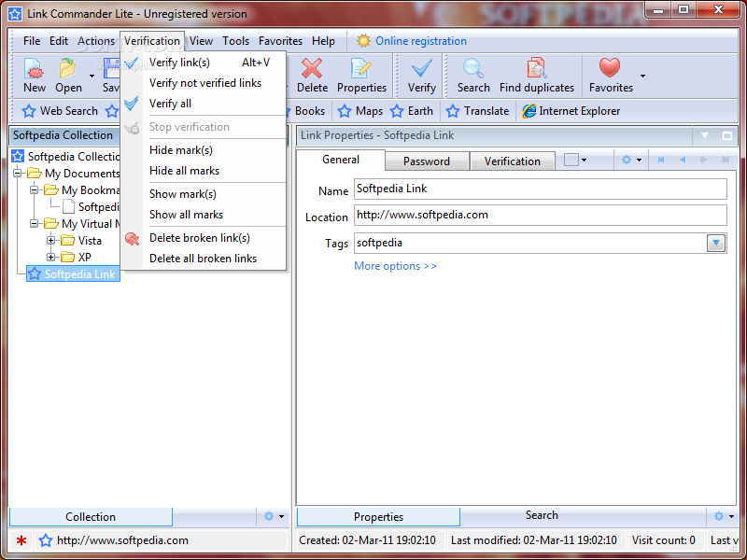The image size is (747, 560).
Task: Open the gear dropdown beside Search tab
Action: pyautogui.click(x=725, y=516)
